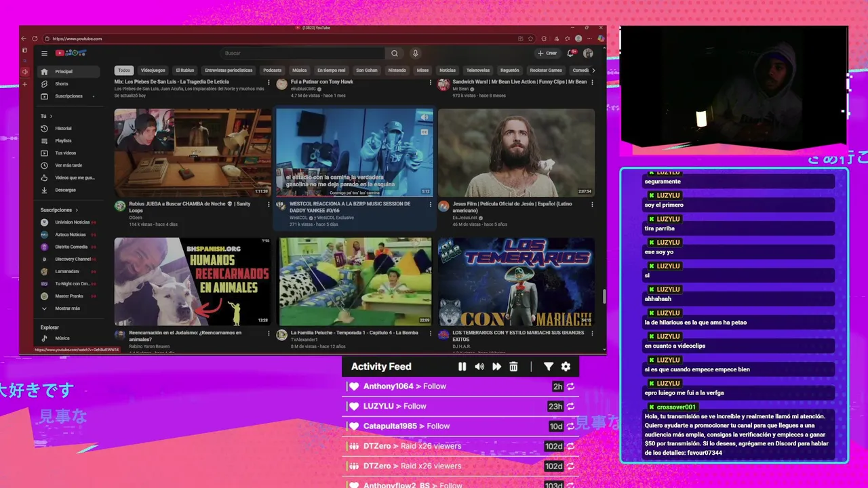Bookmark this page with the star icon
Viewport: 868px width, 488px height.
(x=530, y=39)
